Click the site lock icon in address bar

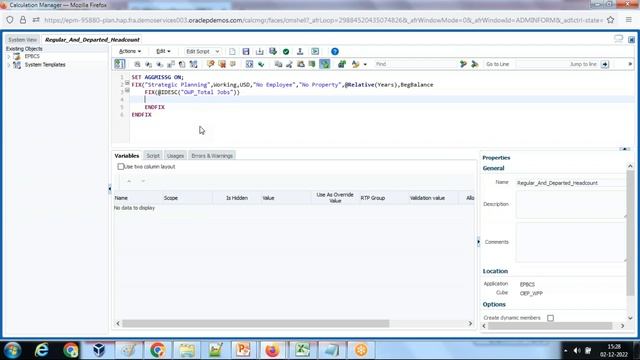click(23, 20)
